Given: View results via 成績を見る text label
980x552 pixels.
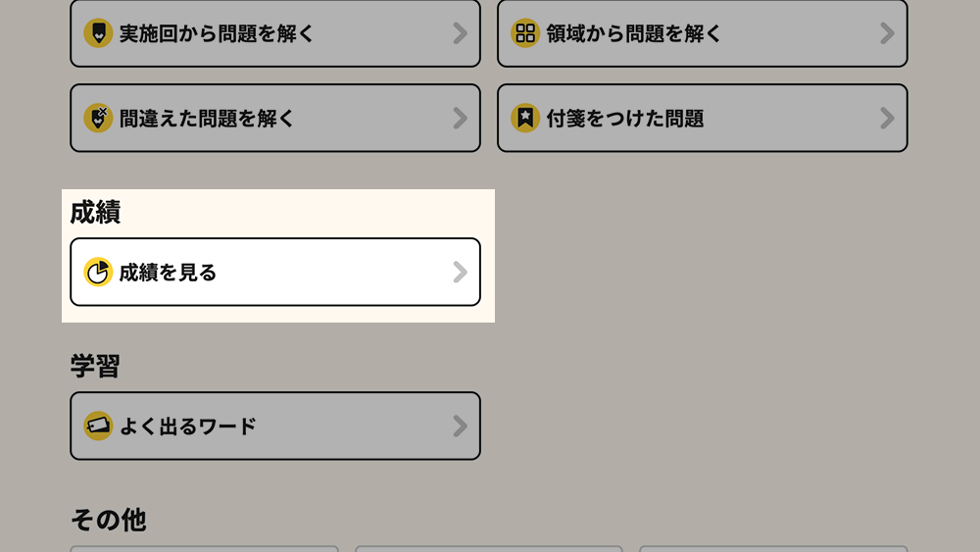Looking at the screenshot, I should tap(168, 274).
